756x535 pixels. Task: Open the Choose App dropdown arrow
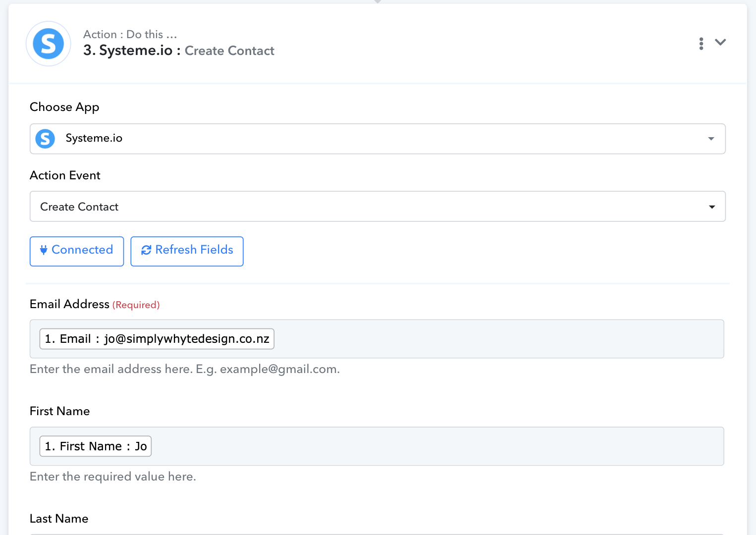(x=711, y=139)
